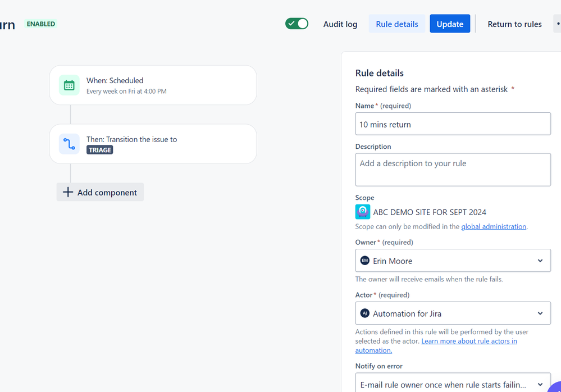Click the plus icon beside Add component
The width and height of the screenshot is (561, 392).
tap(67, 192)
